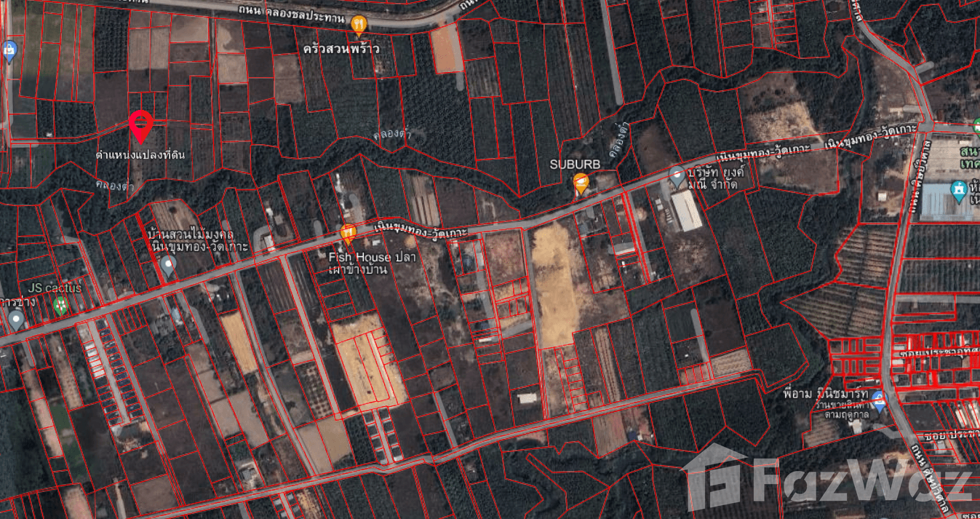
Task: Click the ตำแหน่งแปลงที่ดิน label text
Action: (x=145, y=154)
